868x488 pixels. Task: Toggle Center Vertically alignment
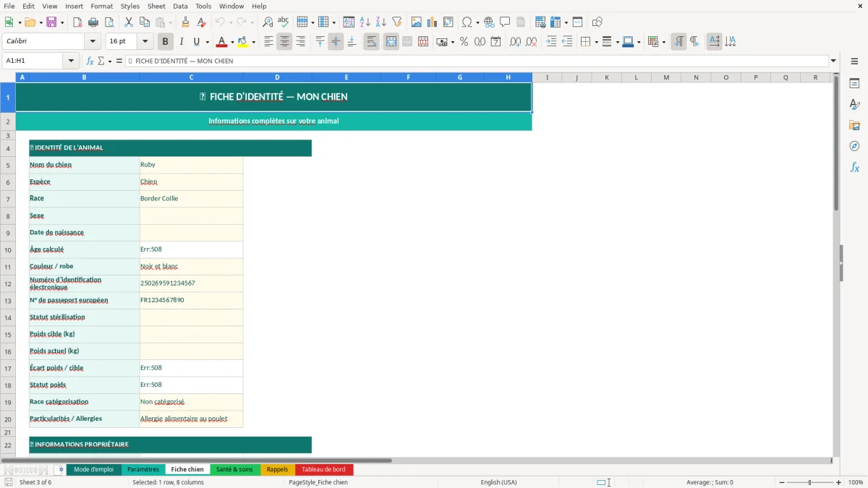336,42
